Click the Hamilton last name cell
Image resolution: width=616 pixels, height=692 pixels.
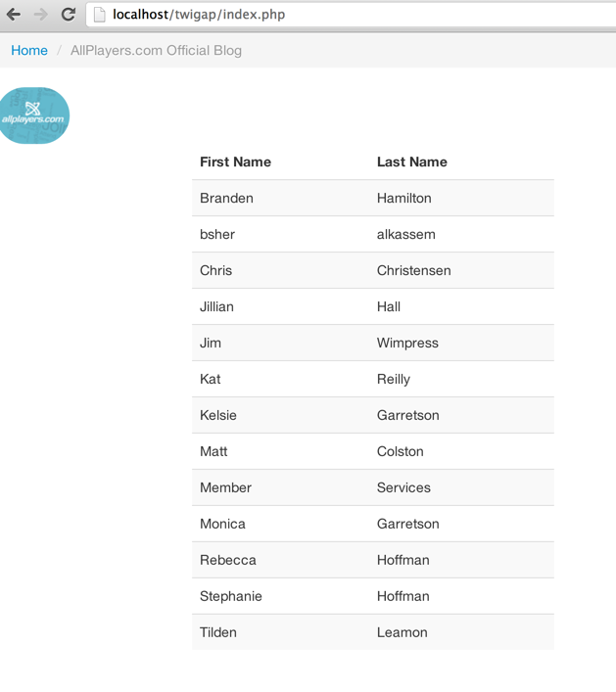click(x=403, y=198)
